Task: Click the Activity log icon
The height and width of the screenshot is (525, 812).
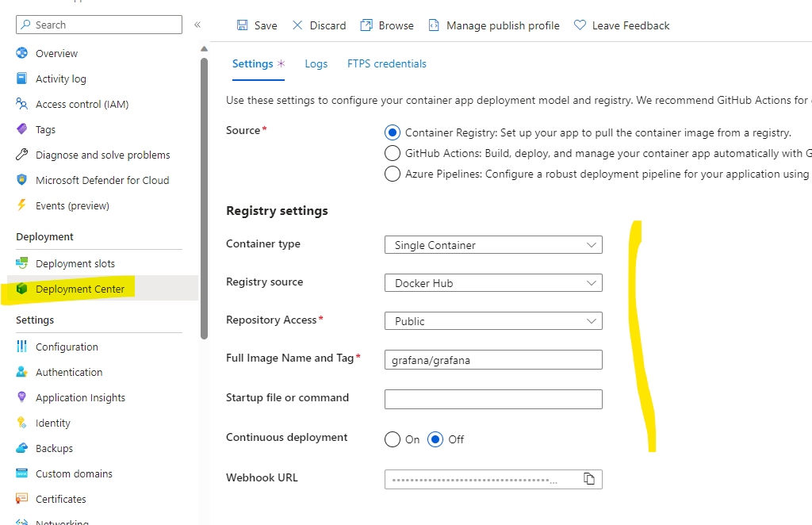Action: pos(21,79)
